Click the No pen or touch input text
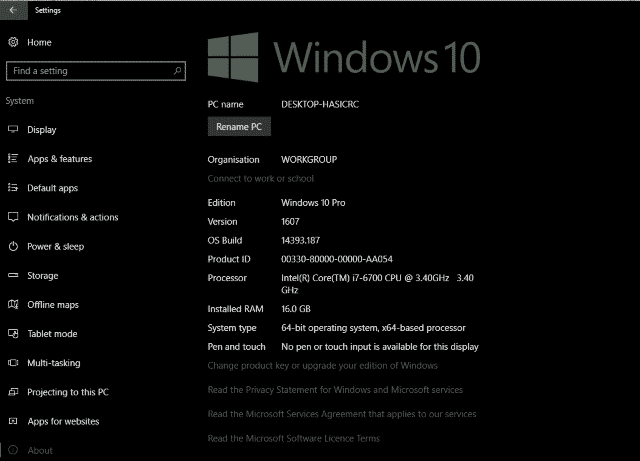This screenshot has width=640, height=461. click(380, 347)
